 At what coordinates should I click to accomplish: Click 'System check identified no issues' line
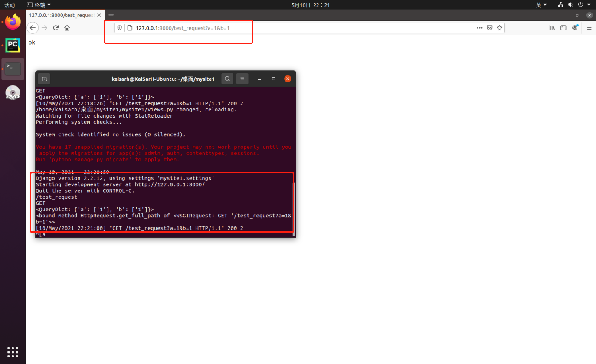[x=111, y=134]
